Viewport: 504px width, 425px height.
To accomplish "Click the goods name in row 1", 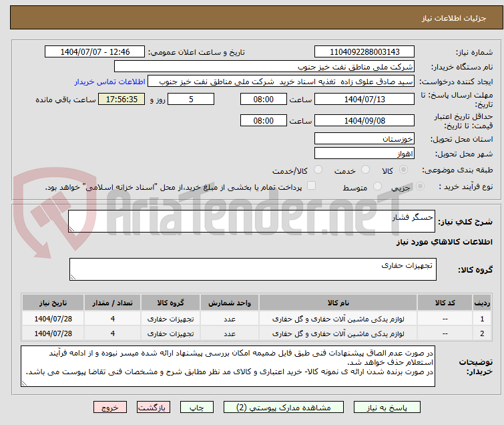I will point(338,319).
